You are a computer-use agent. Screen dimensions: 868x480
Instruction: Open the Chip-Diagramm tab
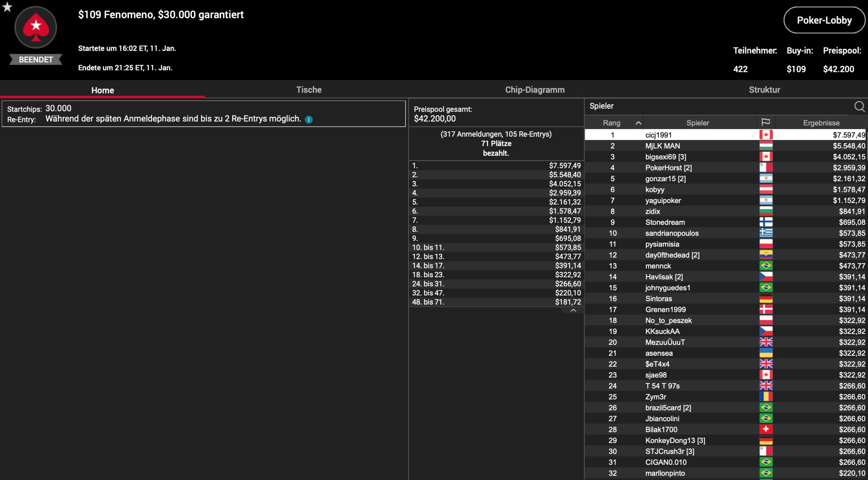click(535, 90)
